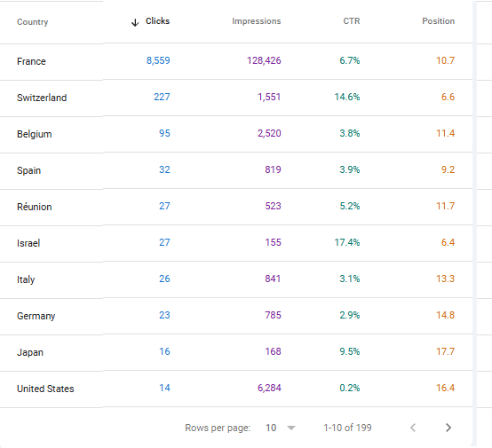
Task: Select the Réunion country row
Action: (236, 207)
